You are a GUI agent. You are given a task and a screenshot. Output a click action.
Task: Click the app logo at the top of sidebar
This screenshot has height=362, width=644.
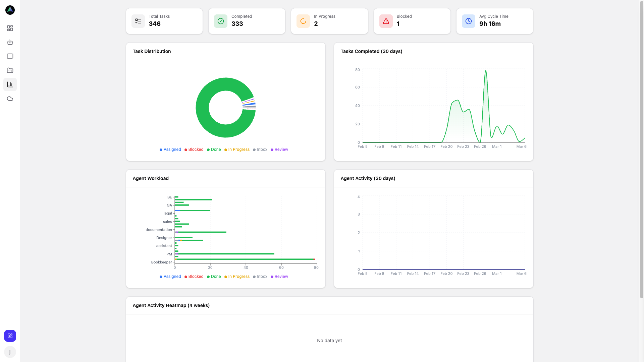[x=10, y=10]
